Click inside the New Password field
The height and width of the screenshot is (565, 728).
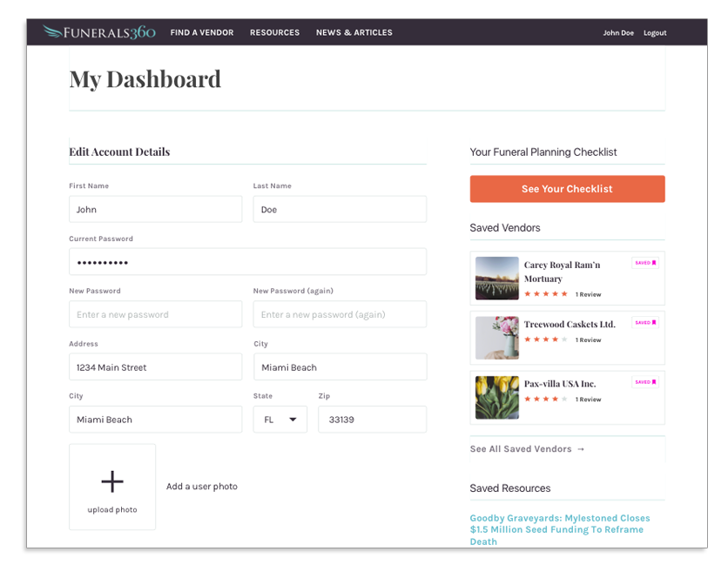(x=155, y=313)
